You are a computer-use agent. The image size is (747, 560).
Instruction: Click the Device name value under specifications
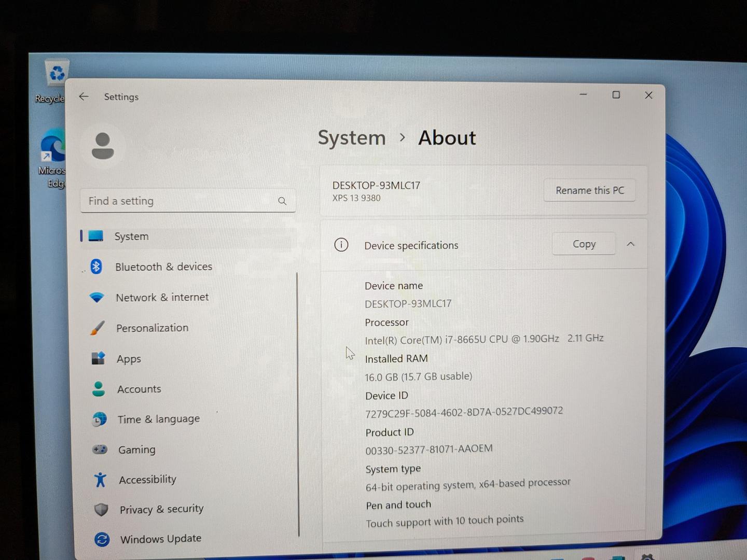[408, 304]
